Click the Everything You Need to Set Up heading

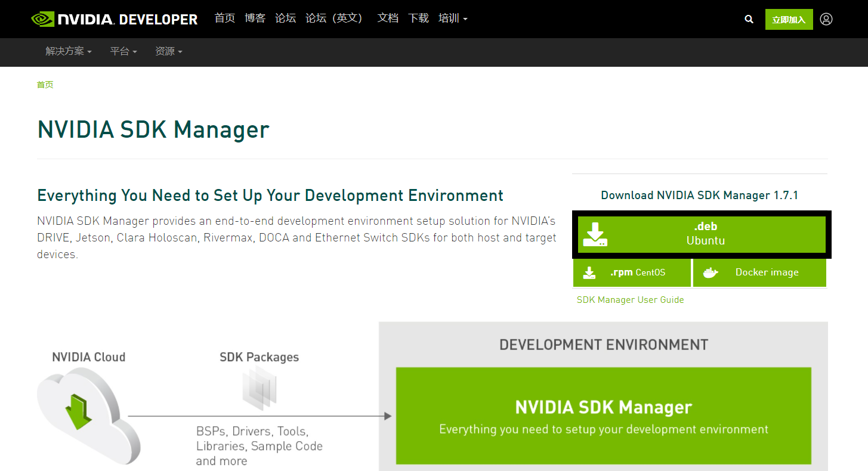click(270, 196)
